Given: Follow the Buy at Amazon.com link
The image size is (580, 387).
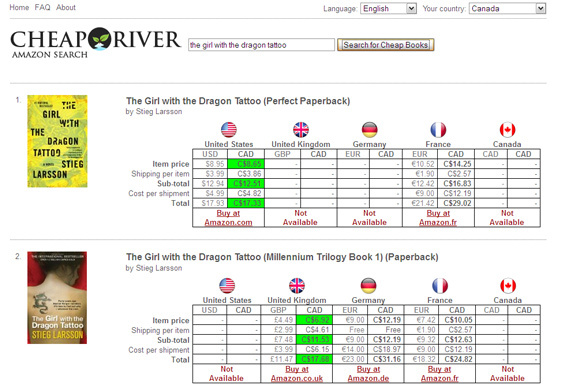Looking at the screenshot, I should point(228,218).
